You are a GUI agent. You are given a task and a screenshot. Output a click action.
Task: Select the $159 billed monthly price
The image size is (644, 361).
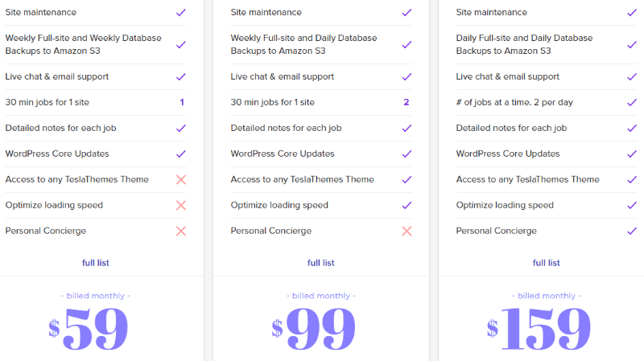coord(539,329)
